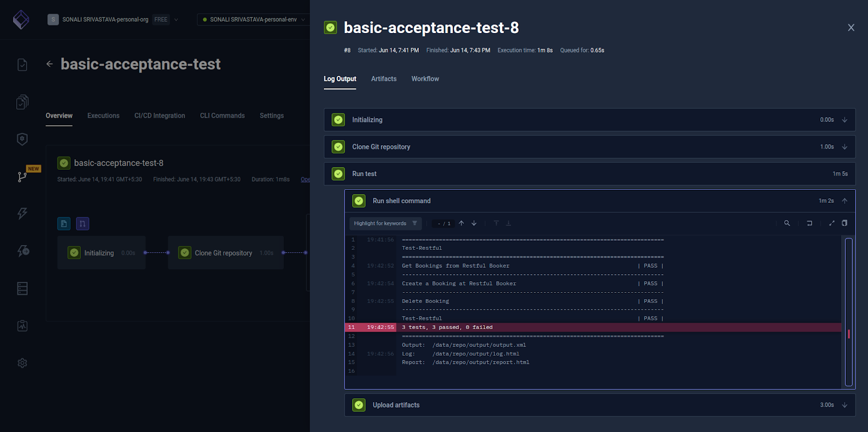Open the Settings tab
The image size is (868, 432).
coord(272,116)
